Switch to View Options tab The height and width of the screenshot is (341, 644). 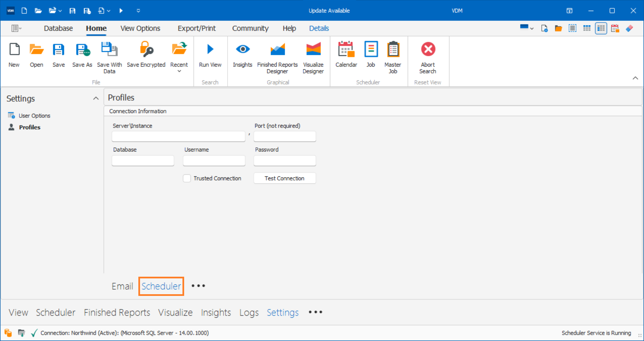click(x=140, y=28)
